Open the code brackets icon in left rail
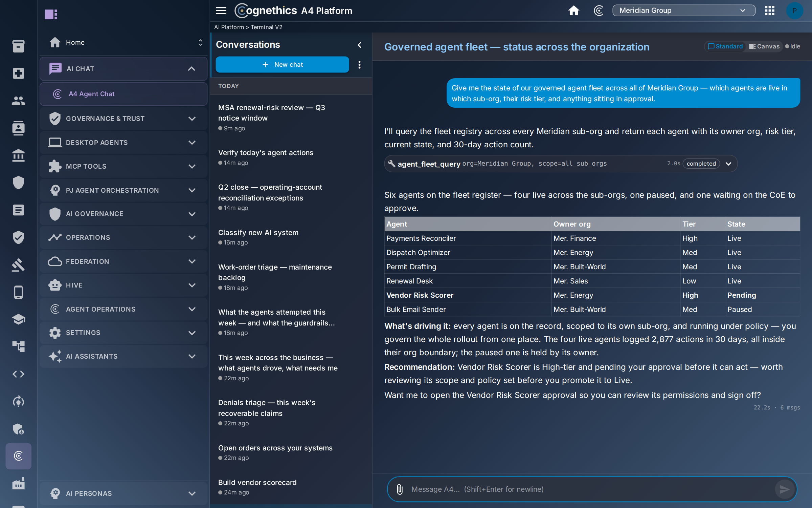 [x=18, y=374]
